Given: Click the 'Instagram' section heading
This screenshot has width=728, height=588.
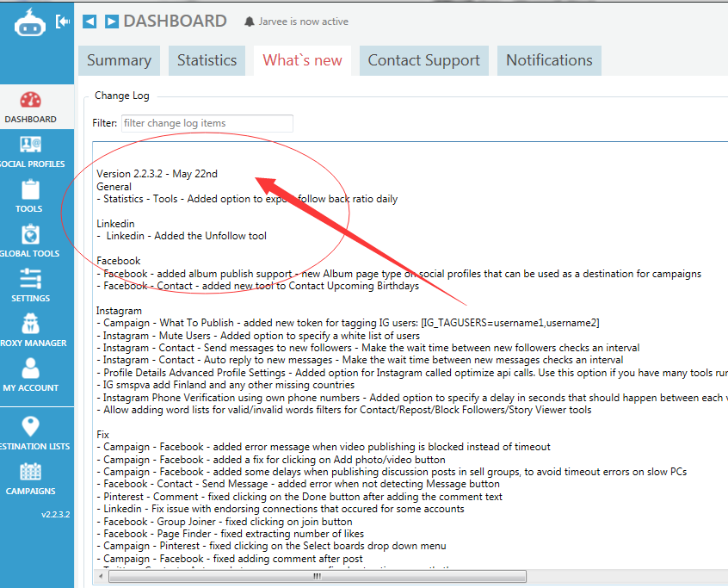Looking at the screenshot, I should [x=119, y=311].
